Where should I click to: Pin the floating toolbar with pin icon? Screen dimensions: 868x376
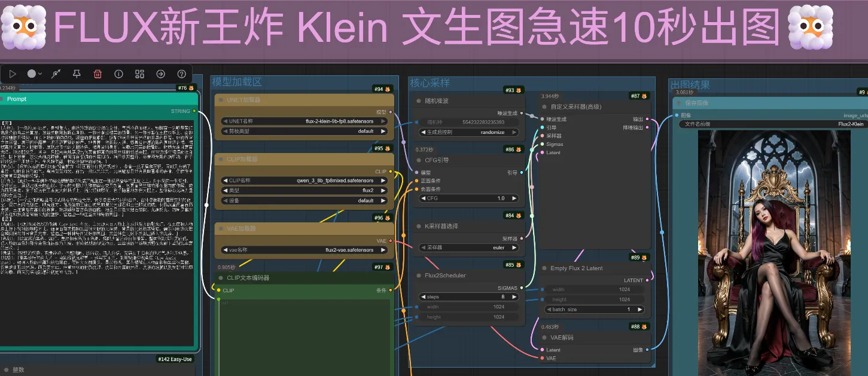(x=77, y=74)
